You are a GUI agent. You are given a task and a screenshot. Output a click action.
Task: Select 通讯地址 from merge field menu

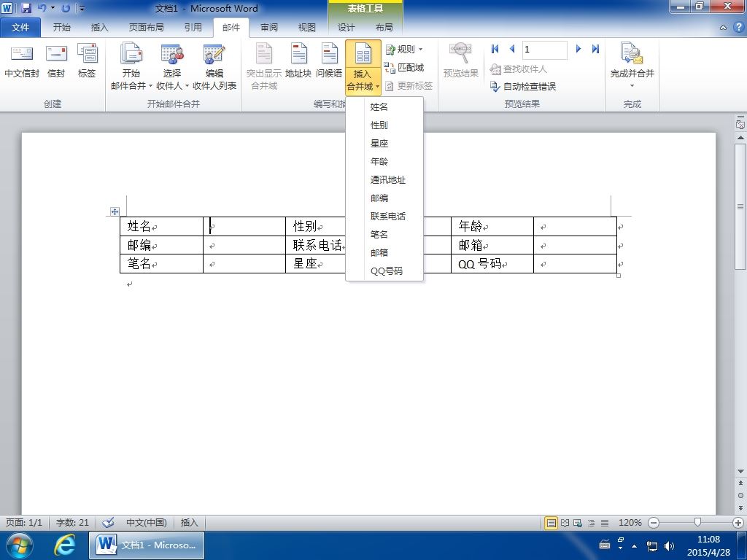pos(384,180)
